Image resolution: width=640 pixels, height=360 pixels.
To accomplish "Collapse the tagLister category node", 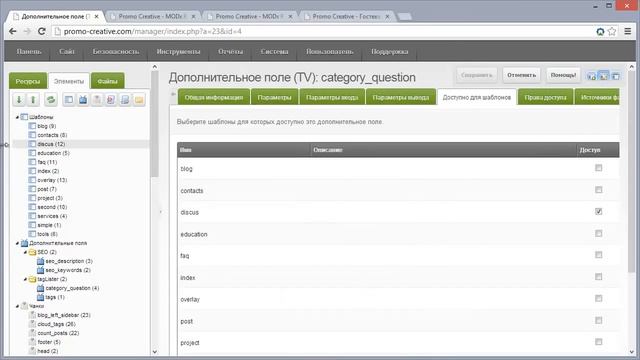I will pyautogui.click(x=25, y=279).
